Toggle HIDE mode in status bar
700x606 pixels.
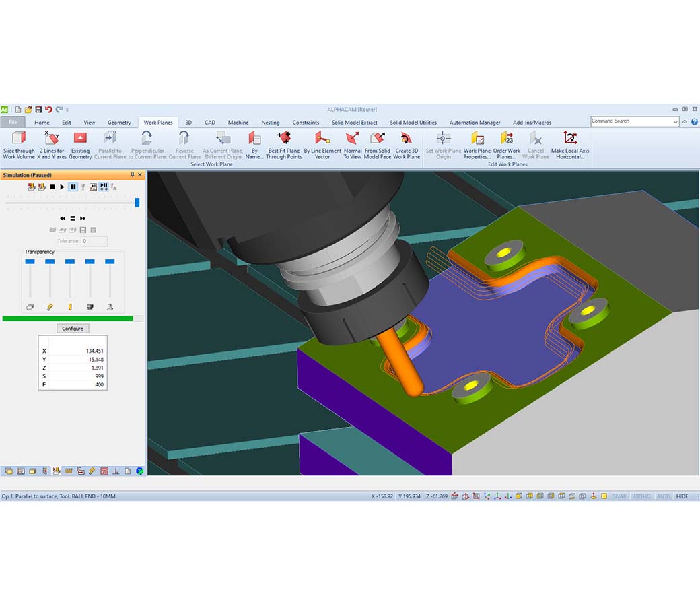pyautogui.click(x=682, y=496)
